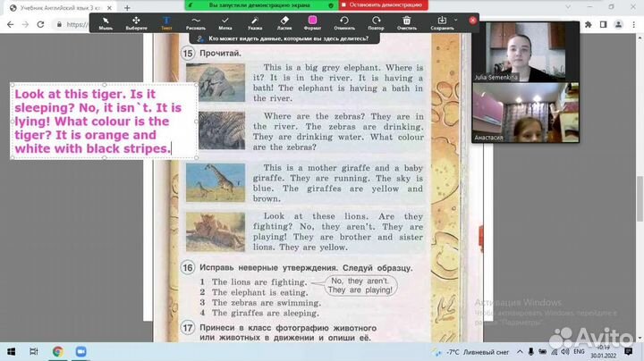Activate the Текст (Text) tool
The image size is (644, 361).
[x=166, y=22]
